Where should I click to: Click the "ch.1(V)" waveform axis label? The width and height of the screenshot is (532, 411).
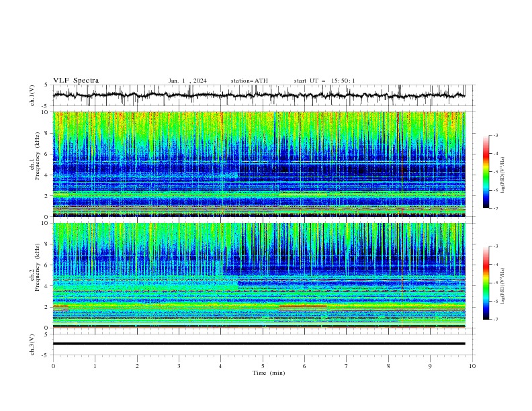32,95
